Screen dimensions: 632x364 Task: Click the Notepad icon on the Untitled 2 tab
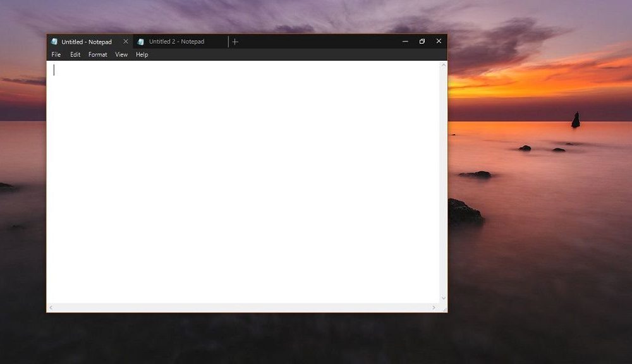click(x=141, y=42)
